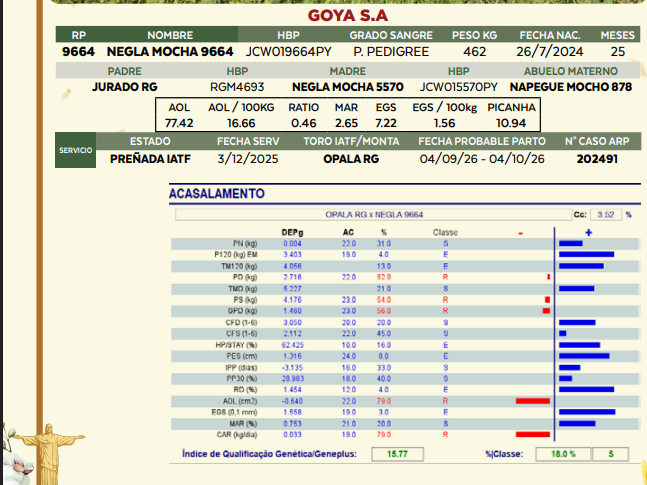Select the EGS (0,1 mm) value 1.558
This screenshot has width=647, height=485.
[292, 412]
